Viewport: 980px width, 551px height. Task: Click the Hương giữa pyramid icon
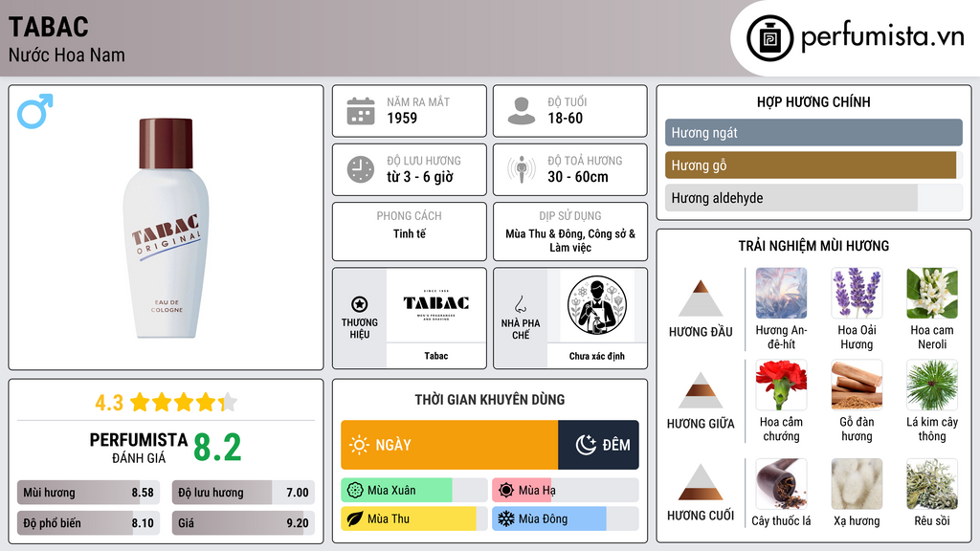(701, 390)
